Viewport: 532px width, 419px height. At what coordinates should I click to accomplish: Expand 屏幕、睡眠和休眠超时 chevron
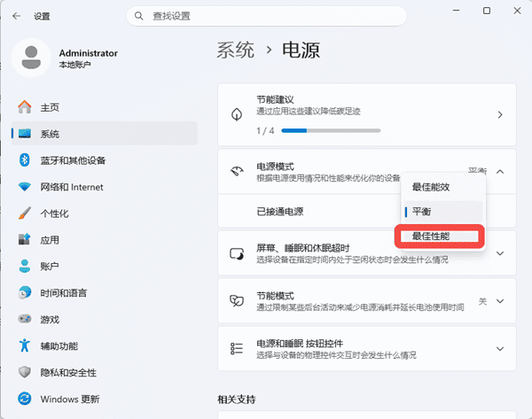500,253
